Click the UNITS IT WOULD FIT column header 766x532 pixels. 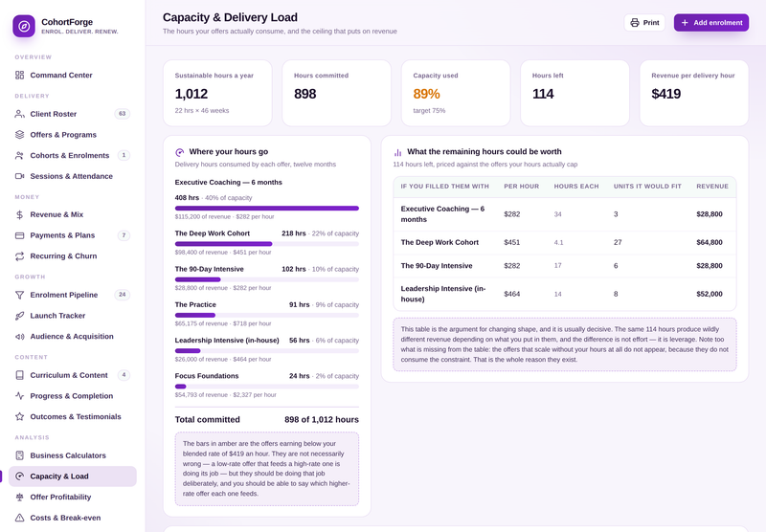pyautogui.click(x=647, y=187)
